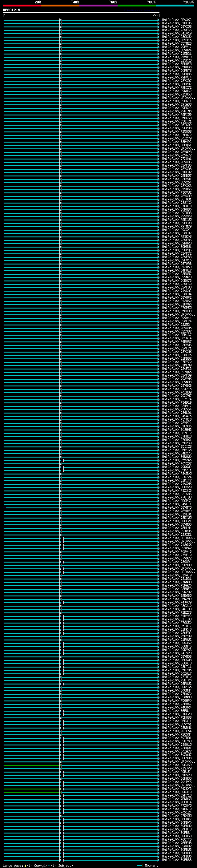
Task: Select alignment label UniRef100_B0FBS8
Action: point(177,860)
